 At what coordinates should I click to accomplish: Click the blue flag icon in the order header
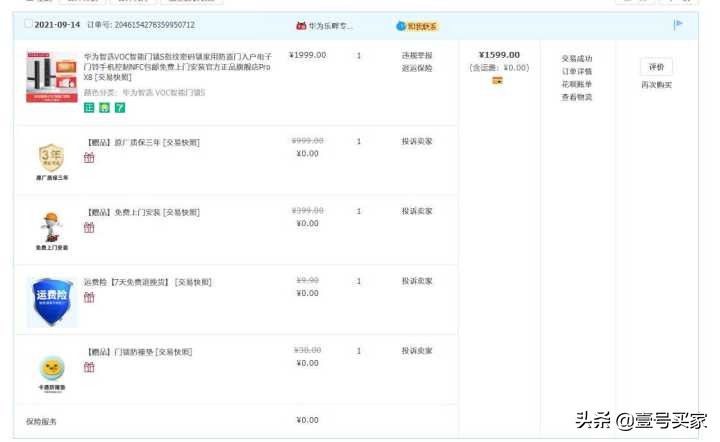pos(678,24)
